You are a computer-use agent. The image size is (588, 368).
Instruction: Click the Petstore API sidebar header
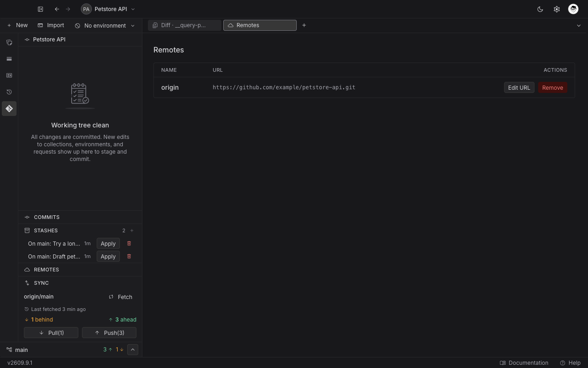[80, 40]
